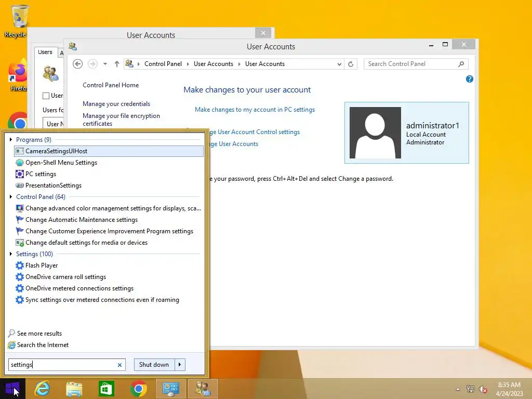Click the up-one-level arrow
Screen dimensions: 532x399
pos(117,64)
